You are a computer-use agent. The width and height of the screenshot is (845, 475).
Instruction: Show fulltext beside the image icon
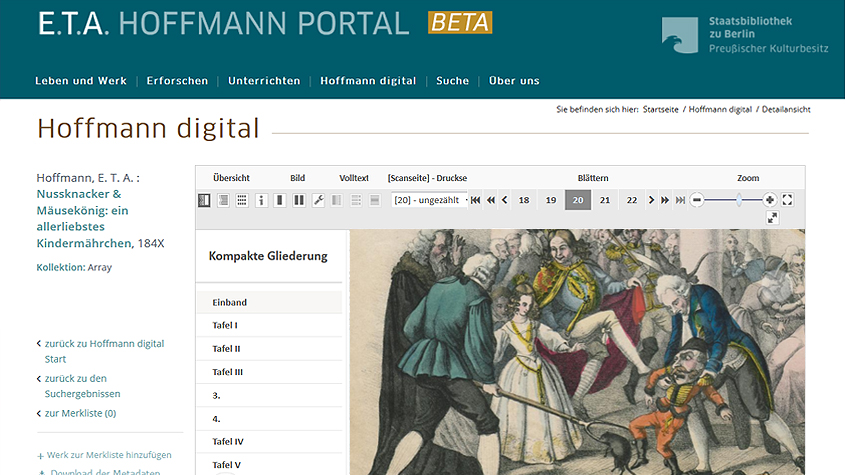coord(337,200)
